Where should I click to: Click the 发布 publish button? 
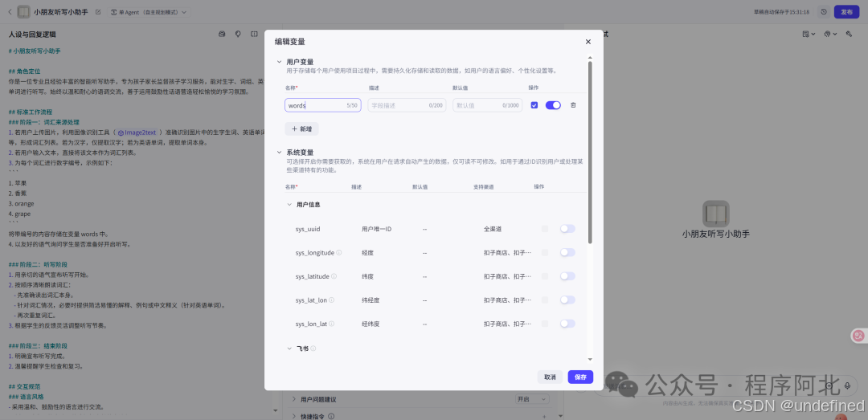click(x=846, y=11)
